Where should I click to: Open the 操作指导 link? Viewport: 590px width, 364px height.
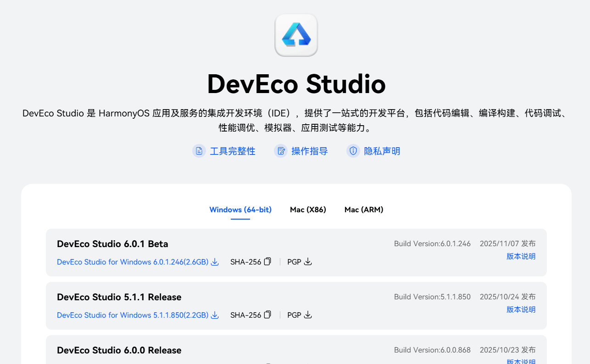click(x=310, y=151)
